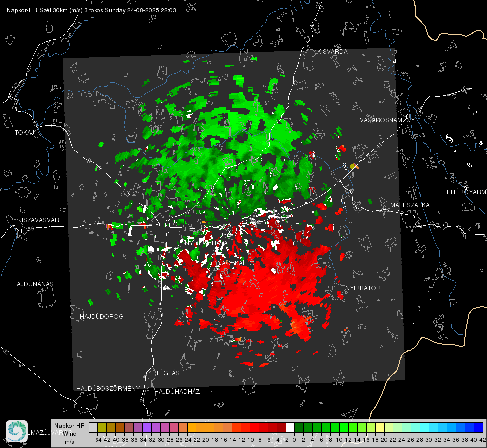Select the NYÍREGYHÁZA city label
The height and width of the screenshot is (448, 487).
[x=205, y=243]
